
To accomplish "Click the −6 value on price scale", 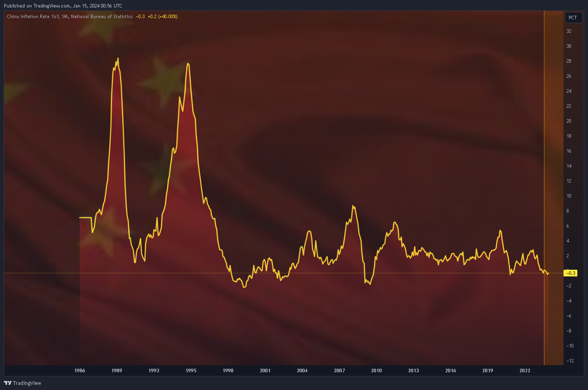I will [569, 316].
